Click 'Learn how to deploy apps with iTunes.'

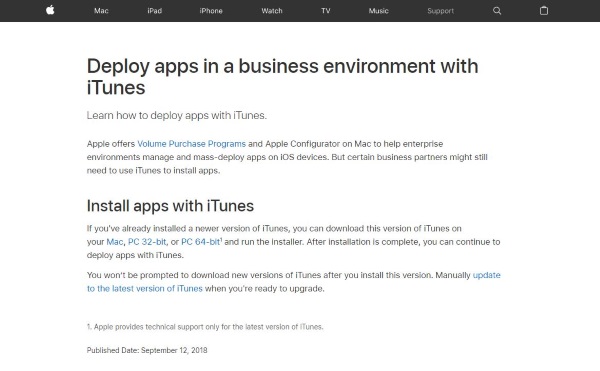click(x=176, y=116)
